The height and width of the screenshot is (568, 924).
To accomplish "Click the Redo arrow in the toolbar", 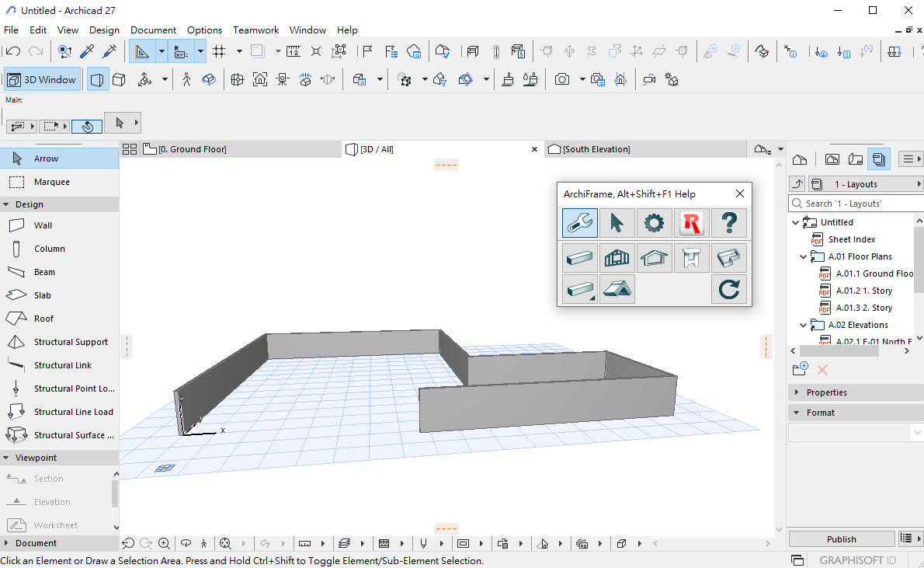I will (x=36, y=52).
